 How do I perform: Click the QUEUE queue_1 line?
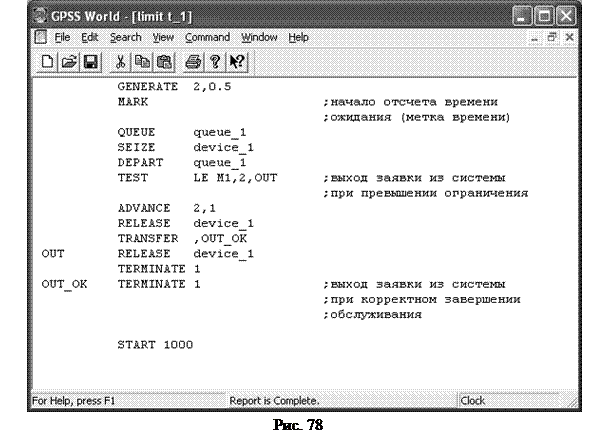pyautogui.click(x=182, y=132)
